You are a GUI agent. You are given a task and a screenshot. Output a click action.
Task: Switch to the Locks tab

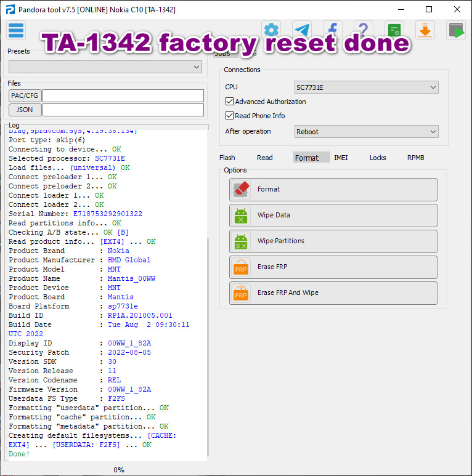[x=378, y=158]
